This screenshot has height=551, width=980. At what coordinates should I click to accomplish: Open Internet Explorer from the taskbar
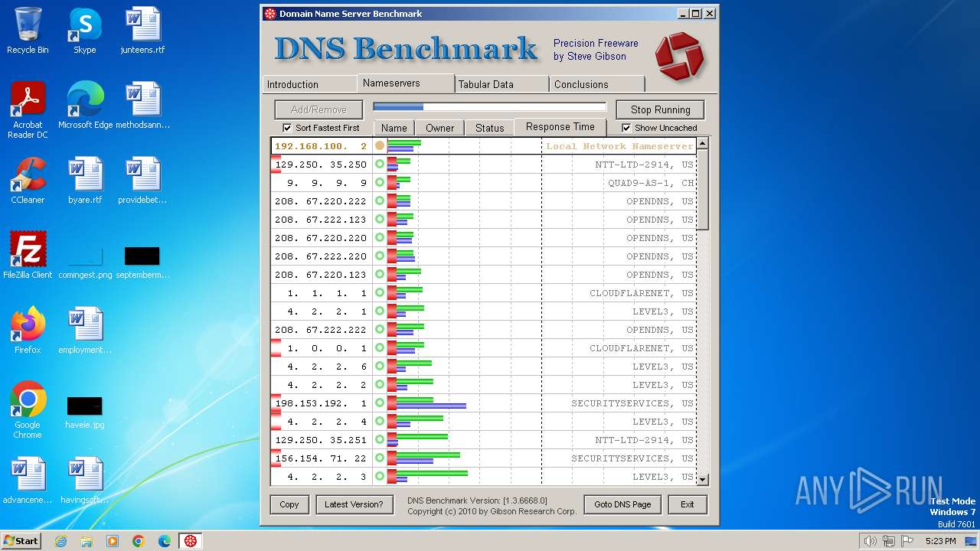(x=60, y=541)
